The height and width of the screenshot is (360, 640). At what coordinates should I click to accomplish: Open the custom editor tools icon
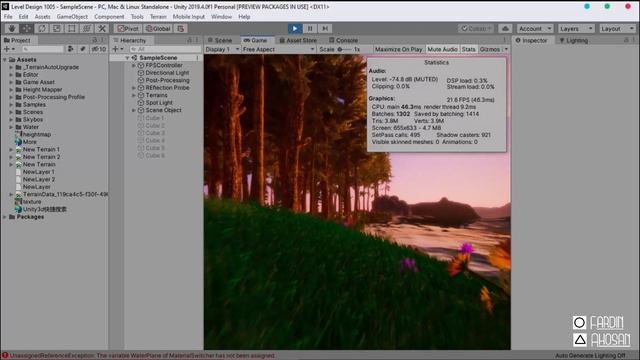tap(102, 29)
